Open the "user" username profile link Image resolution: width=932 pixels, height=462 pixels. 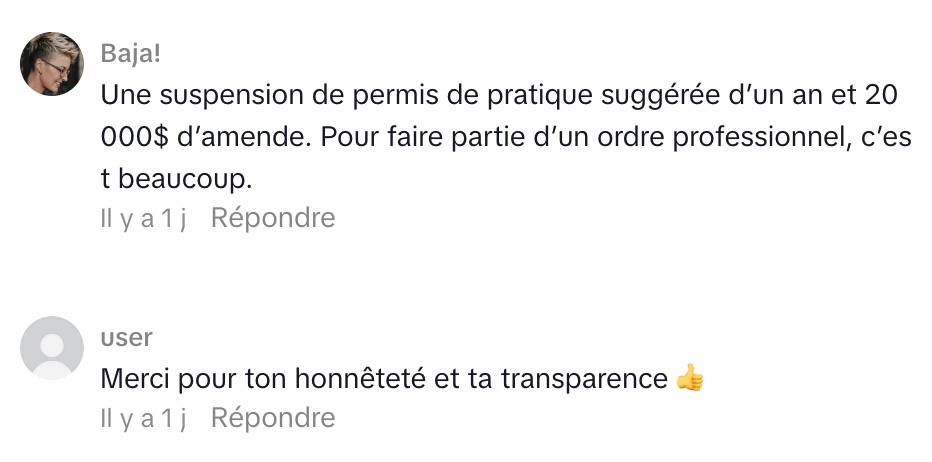126,338
